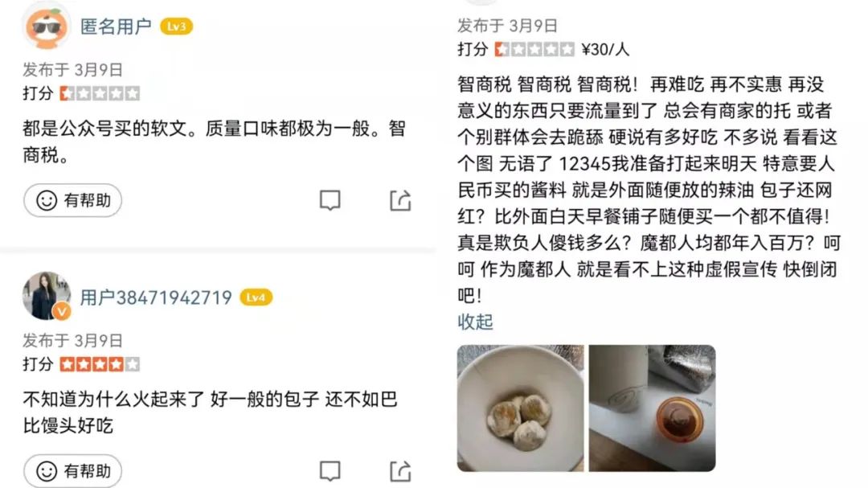The image size is (868, 488).
Task: Click the one-star rating beside ¥30/人
Action: (x=534, y=49)
